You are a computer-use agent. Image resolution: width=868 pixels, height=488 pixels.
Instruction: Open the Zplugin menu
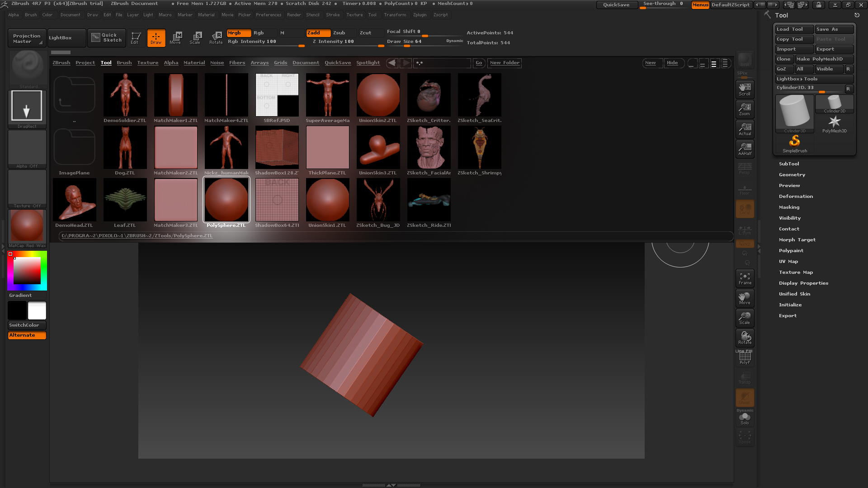pyautogui.click(x=420, y=15)
